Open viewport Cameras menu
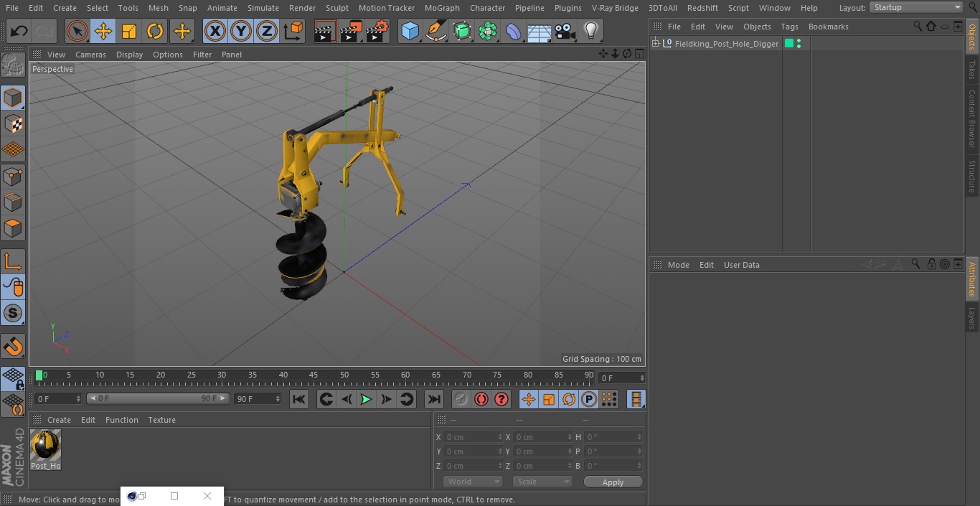Viewport: 980px width, 506px height. coord(90,55)
